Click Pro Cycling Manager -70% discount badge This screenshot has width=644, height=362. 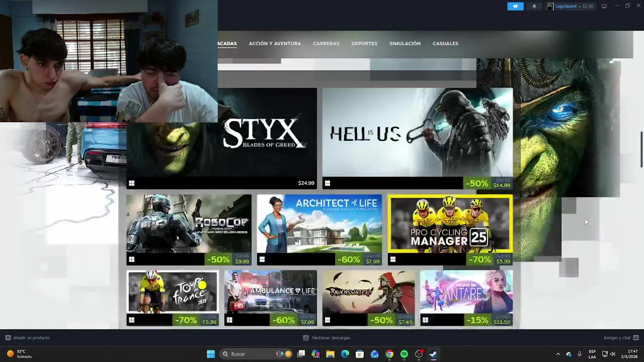(479, 259)
